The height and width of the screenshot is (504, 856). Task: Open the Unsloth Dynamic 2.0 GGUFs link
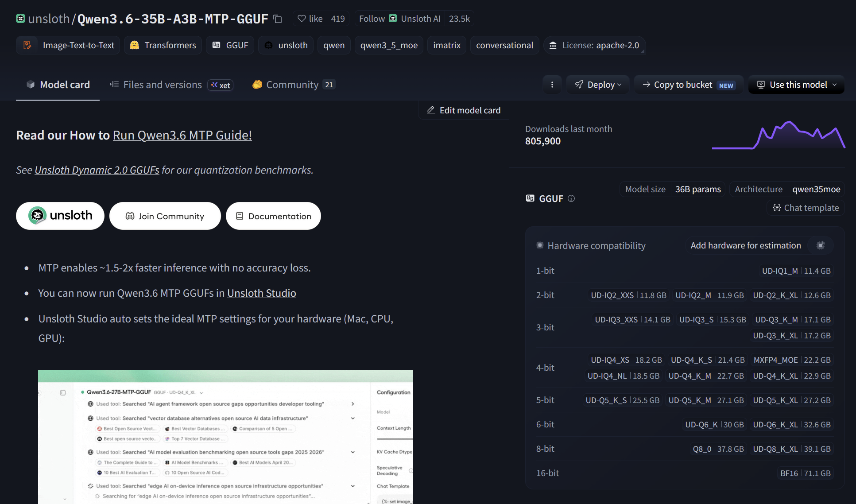pyautogui.click(x=97, y=170)
